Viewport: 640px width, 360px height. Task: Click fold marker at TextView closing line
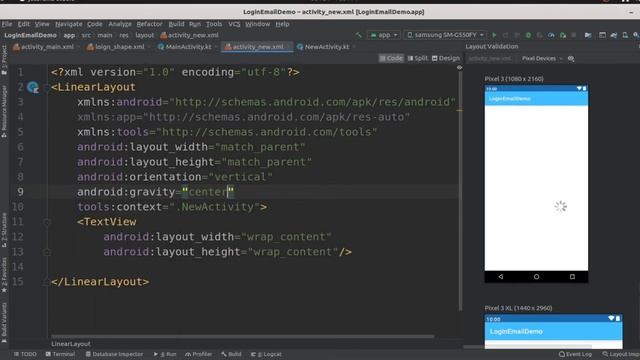(x=47, y=252)
